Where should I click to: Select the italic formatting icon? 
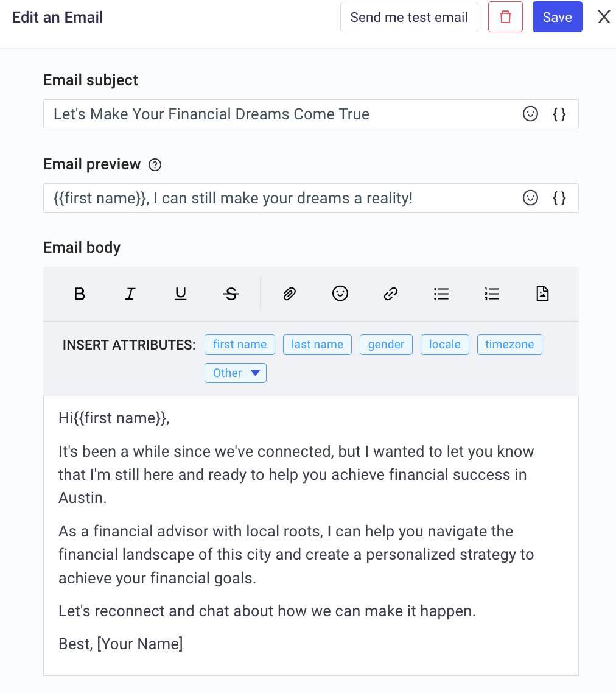click(x=130, y=294)
